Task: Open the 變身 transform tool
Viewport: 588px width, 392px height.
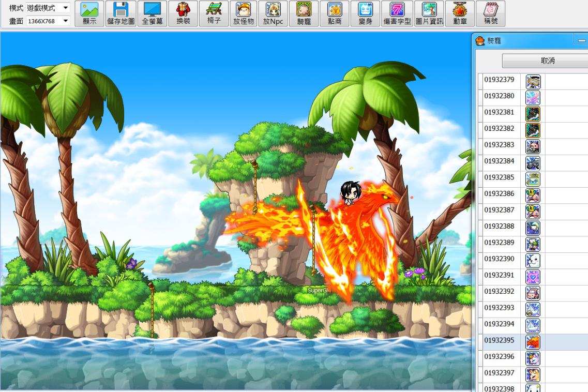Action: [x=365, y=14]
